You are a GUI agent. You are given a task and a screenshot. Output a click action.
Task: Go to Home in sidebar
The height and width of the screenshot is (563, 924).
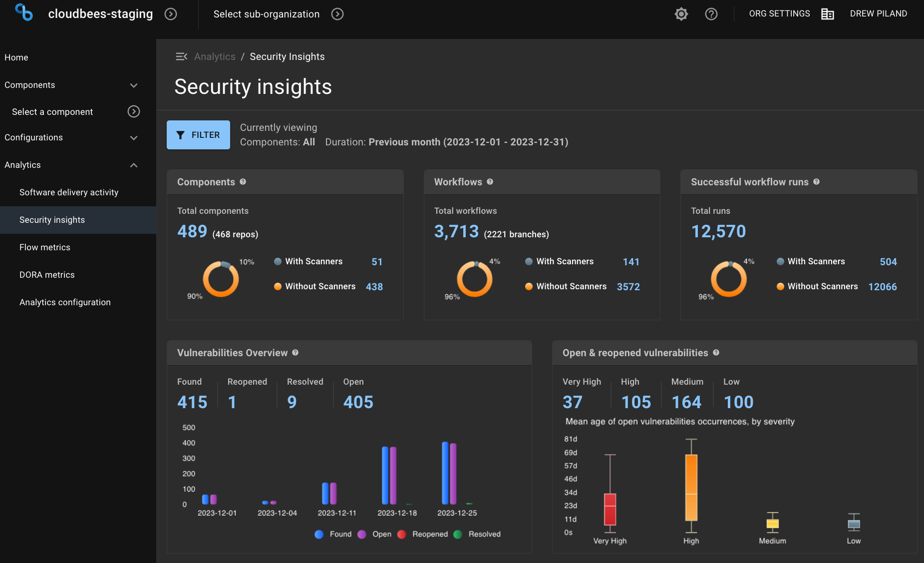tap(16, 57)
